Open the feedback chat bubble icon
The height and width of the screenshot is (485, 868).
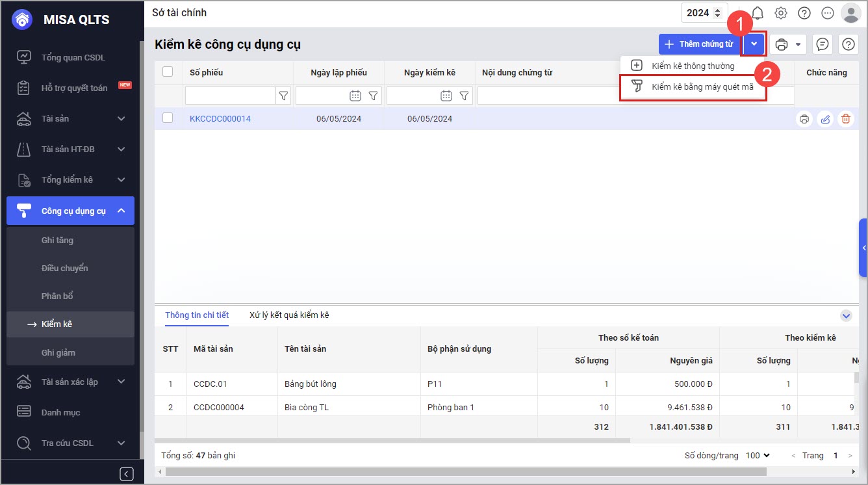pos(823,44)
